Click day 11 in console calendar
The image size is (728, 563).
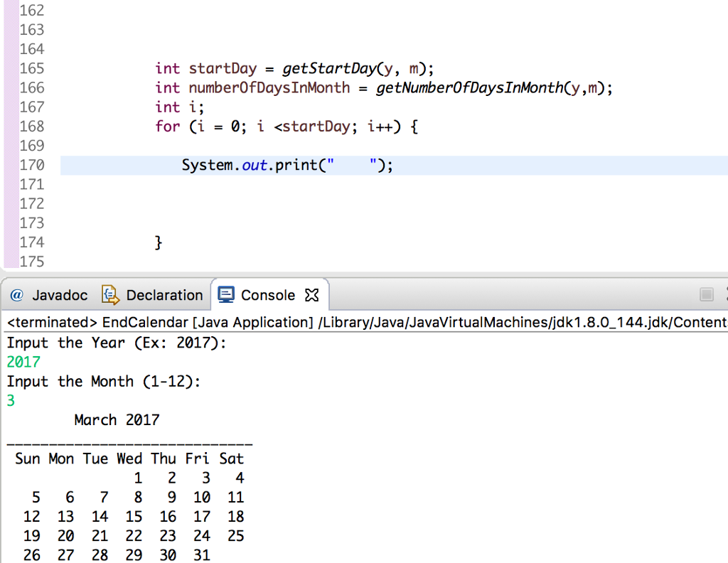[x=236, y=498]
